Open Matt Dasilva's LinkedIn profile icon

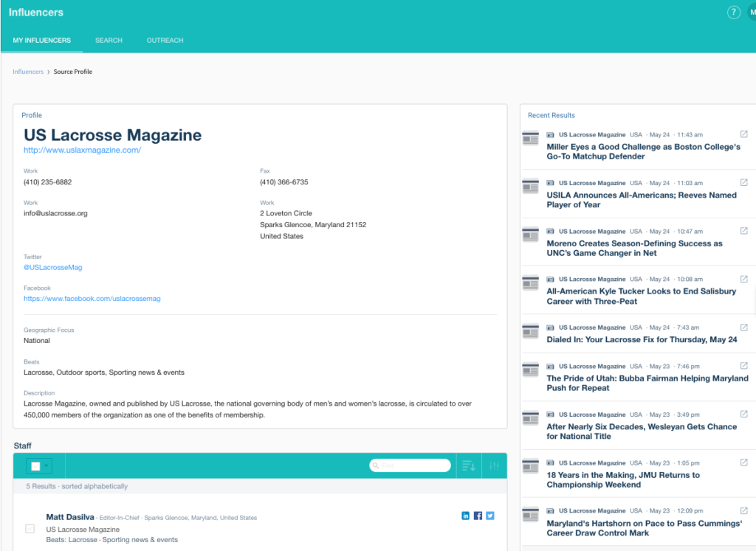click(465, 516)
